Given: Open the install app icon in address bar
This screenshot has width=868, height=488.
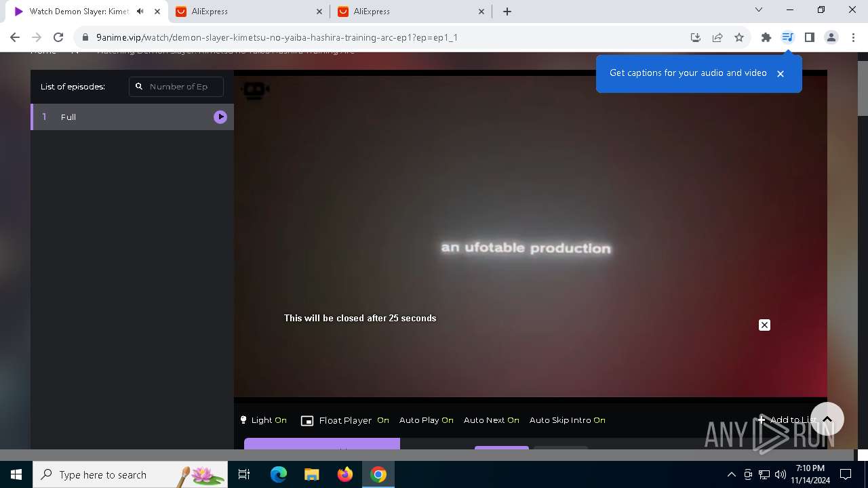Looking at the screenshot, I should [x=695, y=37].
